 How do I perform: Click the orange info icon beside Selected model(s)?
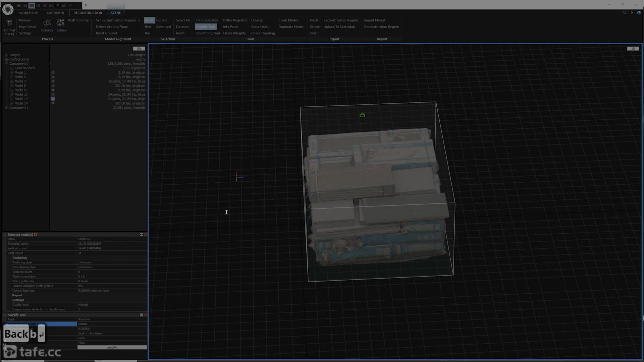35,235
